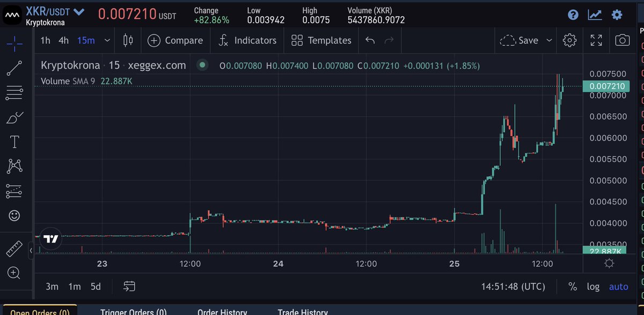The height and width of the screenshot is (315, 644).
Task: Toggle auto scale mode
Action: coord(618,287)
